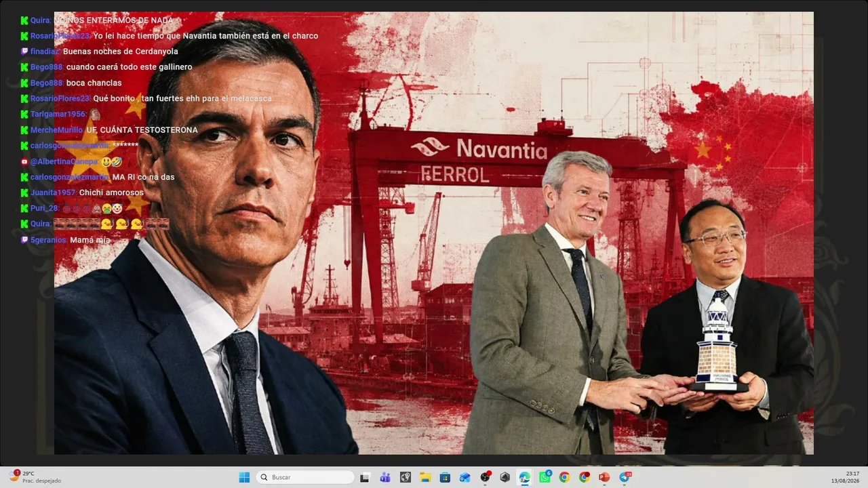Click the username 5geranios in chat
This screenshot has width=868, height=488.
pyautogui.click(x=48, y=240)
